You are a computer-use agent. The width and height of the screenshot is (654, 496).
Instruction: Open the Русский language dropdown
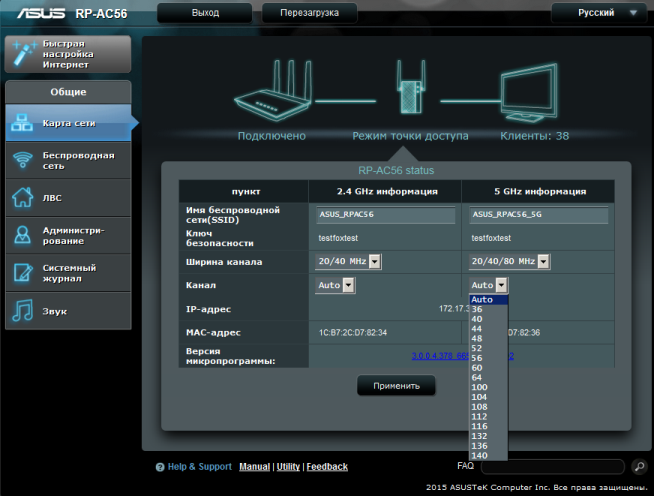click(600, 13)
